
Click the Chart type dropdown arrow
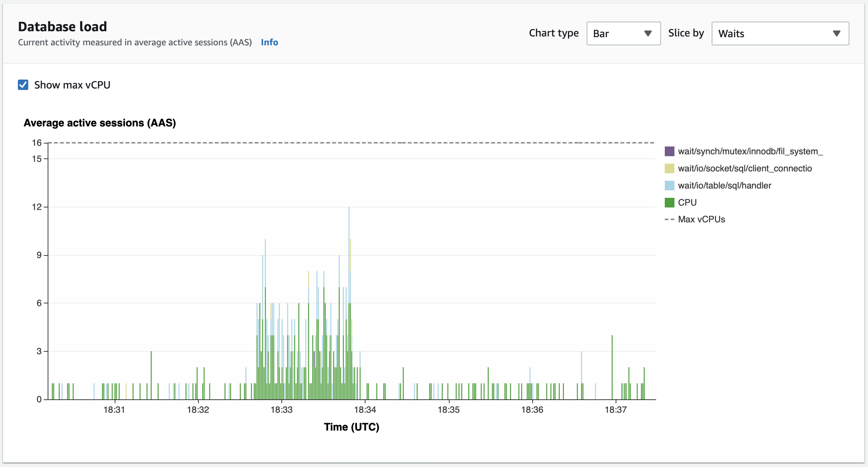pyautogui.click(x=648, y=33)
